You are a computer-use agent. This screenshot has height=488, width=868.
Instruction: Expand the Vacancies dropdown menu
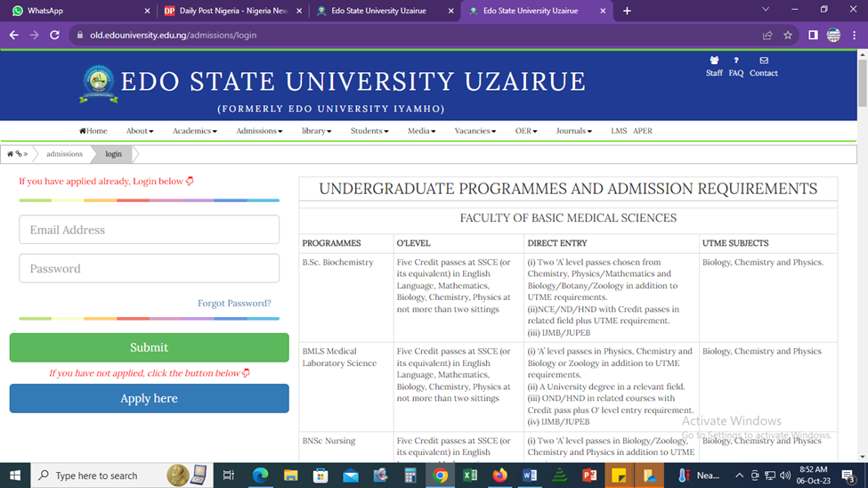pyautogui.click(x=475, y=131)
